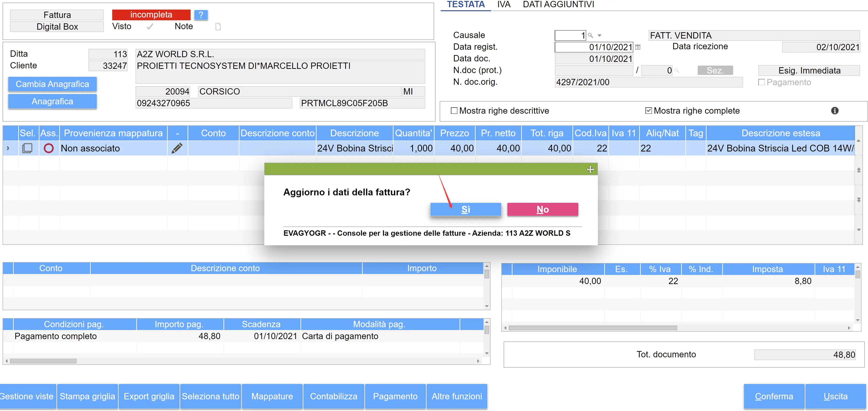
Task: Open the DATI AGGIUNTIVI tab
Action: pos(558,5)
